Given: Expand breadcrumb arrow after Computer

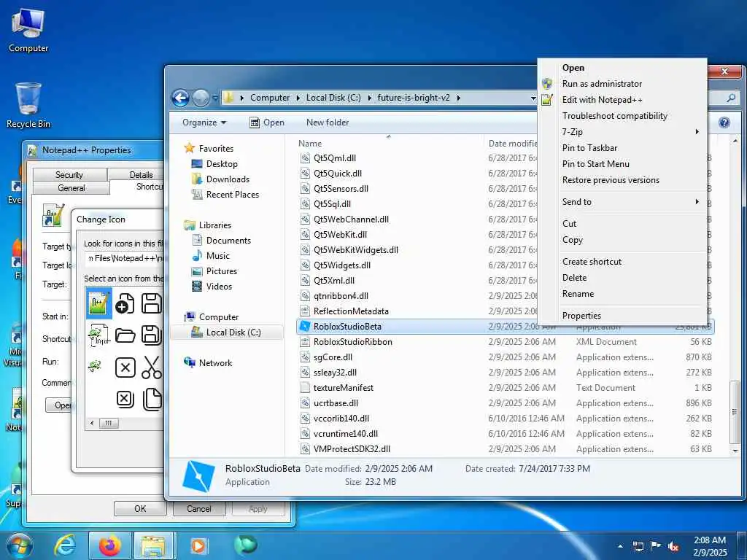Looking at the screenshot, I should click(x=298, y=98).
